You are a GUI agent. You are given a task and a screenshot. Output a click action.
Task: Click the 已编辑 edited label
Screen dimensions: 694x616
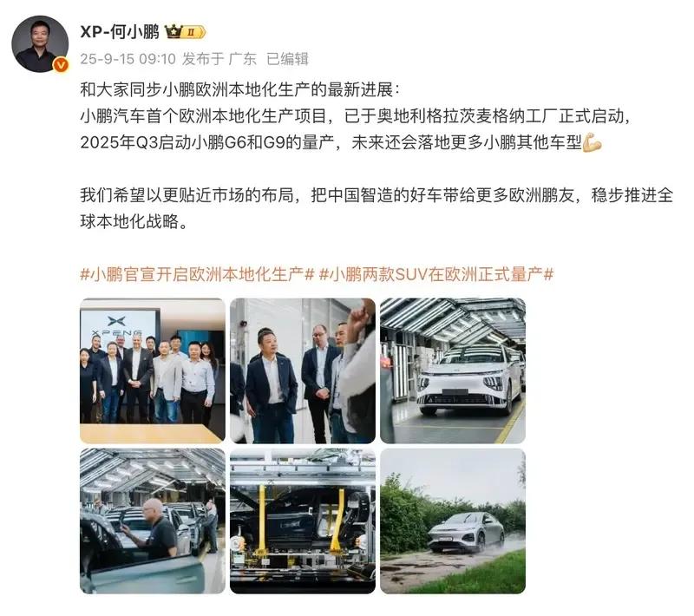coord(287,59)
